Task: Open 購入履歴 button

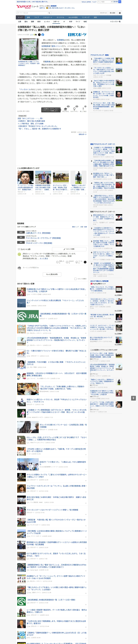Action: (112, 13)
